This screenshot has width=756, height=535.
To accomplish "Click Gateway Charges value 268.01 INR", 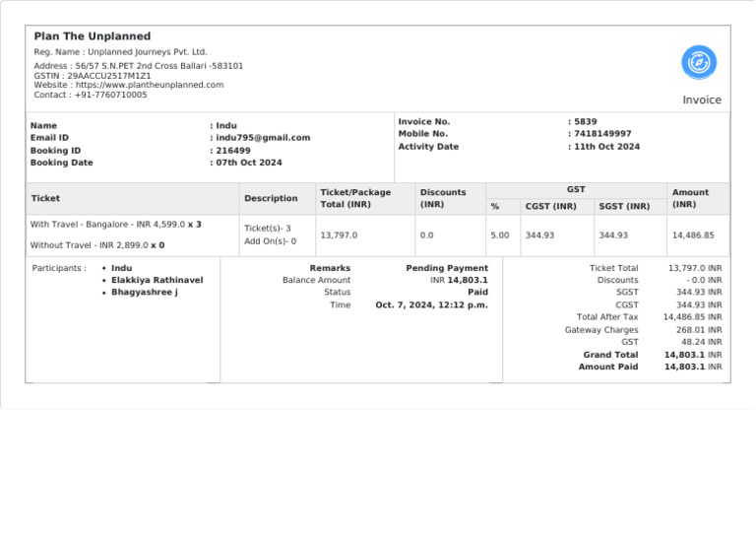I will click(x=699, y=330).
